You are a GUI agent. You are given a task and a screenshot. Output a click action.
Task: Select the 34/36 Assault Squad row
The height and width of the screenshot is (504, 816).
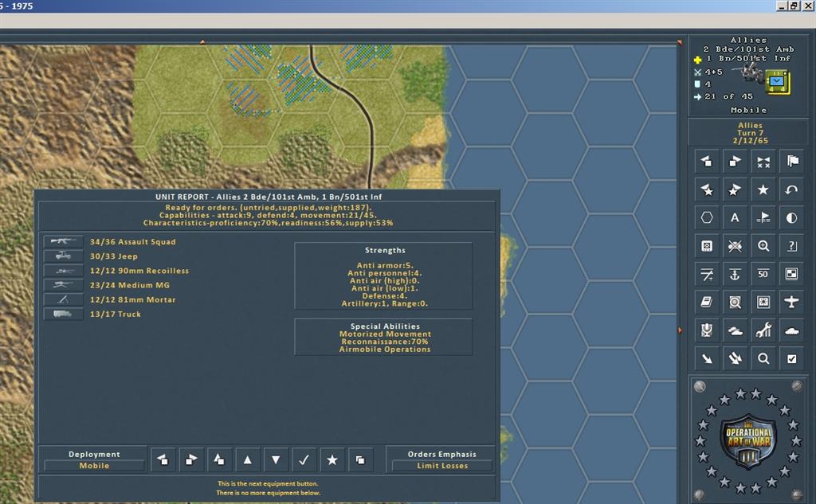(x=133, y=242)
